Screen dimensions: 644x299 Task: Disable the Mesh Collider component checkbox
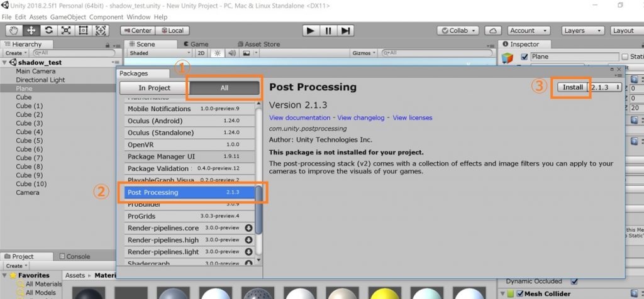point(520,294)
